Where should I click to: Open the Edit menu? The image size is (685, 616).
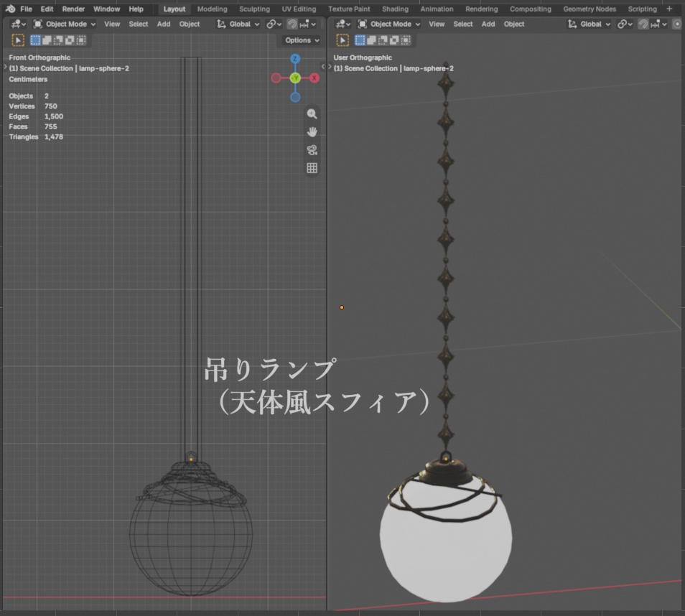47,9
